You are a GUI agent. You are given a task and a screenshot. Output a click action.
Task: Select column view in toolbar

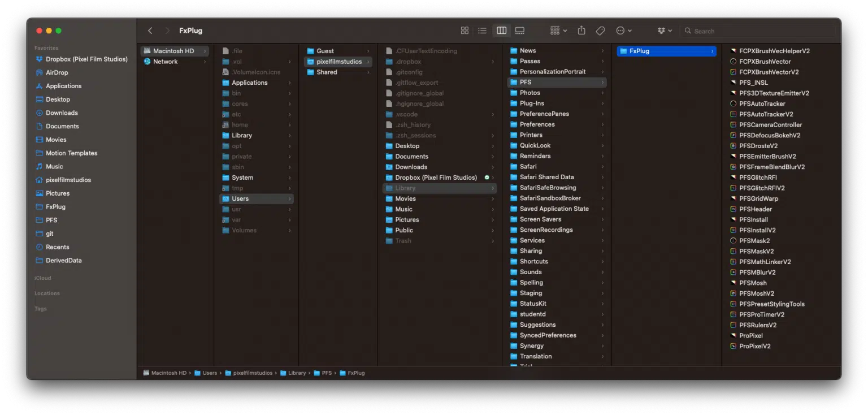coord(501,31)
